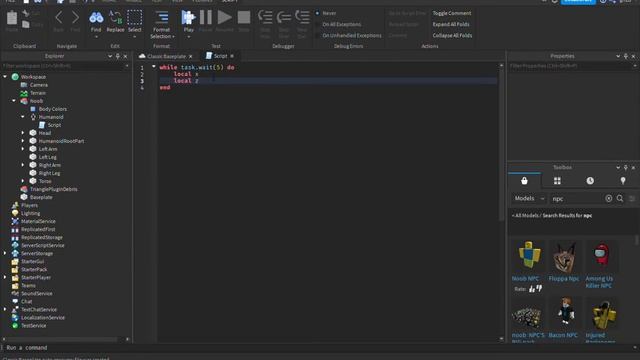Open the Floppa Npc model link

click(564, 278)
